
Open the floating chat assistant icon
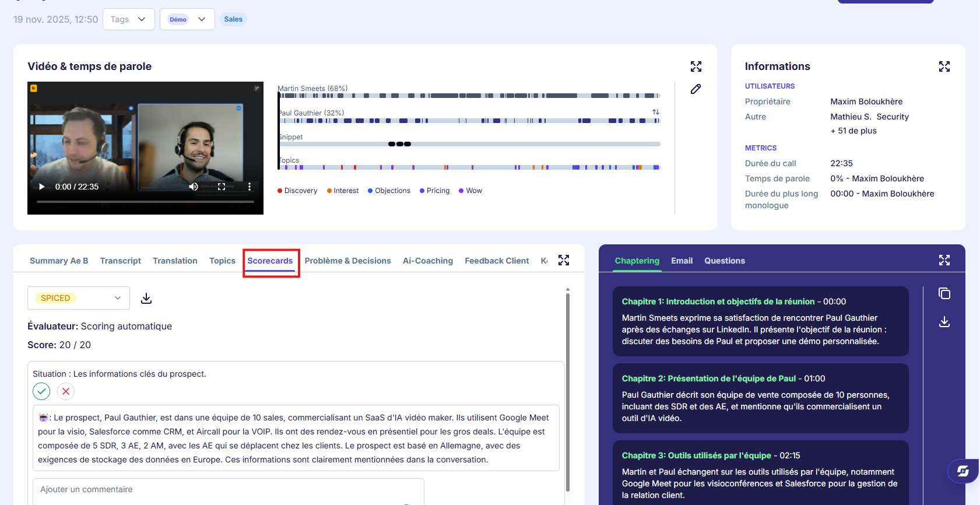coord(963,471)
